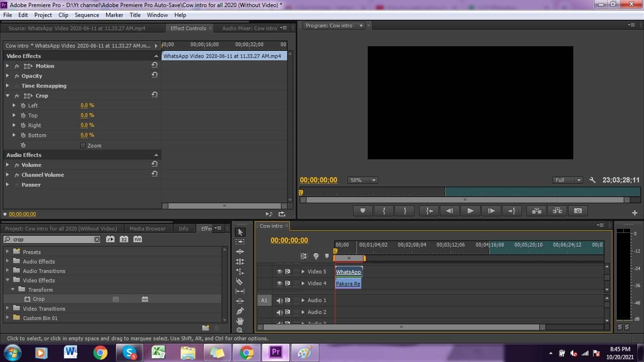Select the Rate Stretch tool
644x362 pixels.
pyautogui.click(x=240, y=271)
